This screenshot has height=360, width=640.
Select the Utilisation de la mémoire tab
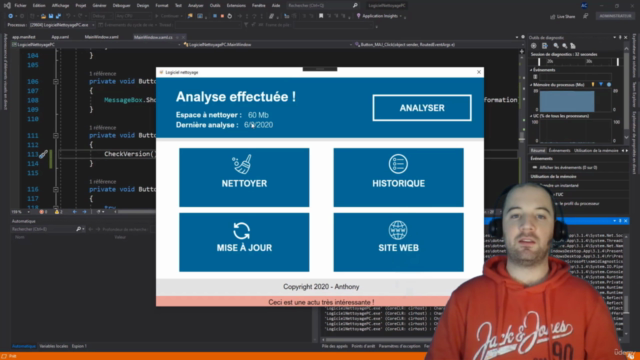[x=596, y=151]
